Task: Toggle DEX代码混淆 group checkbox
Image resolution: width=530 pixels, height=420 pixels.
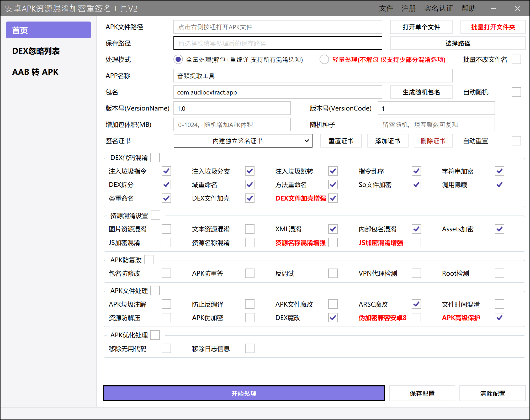Action: pos(155,158)
